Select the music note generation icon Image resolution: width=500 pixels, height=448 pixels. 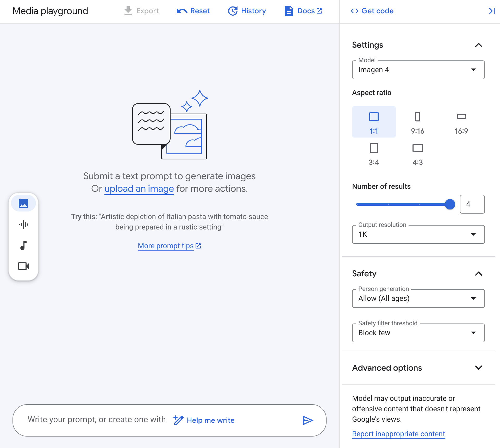tap(23, 245)
